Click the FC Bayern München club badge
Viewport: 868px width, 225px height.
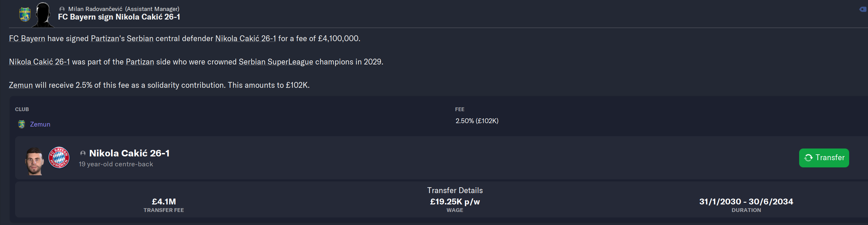(x=59, y=158)
